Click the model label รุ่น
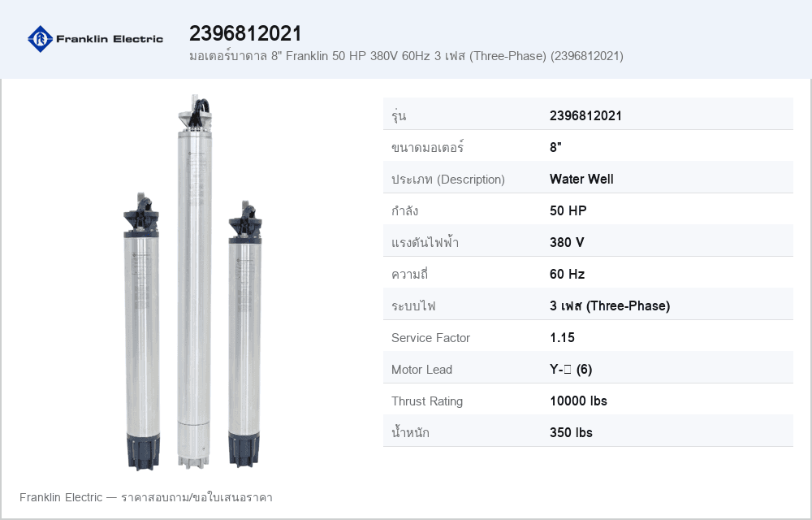The width and height of the screenshot is (812, 520). point(399,115)
